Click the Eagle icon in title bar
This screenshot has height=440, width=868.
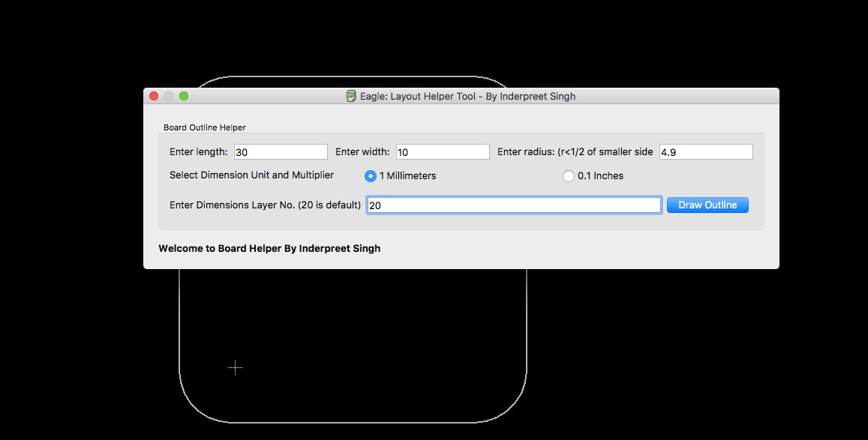point(351,96)
